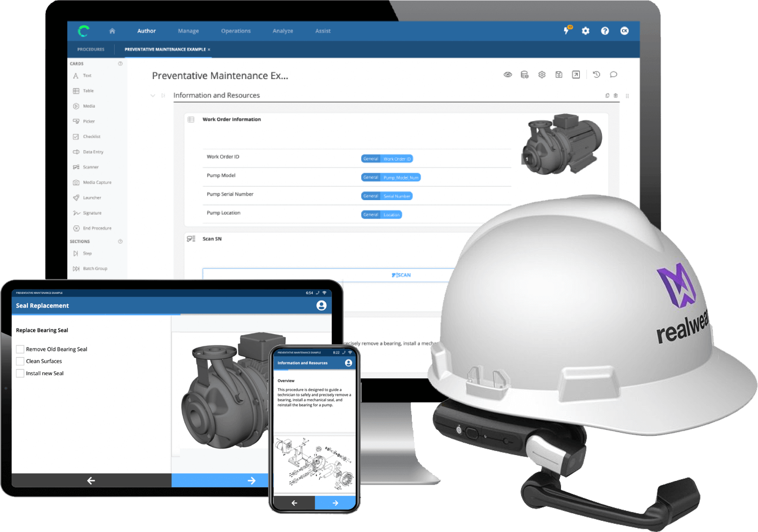Open the Analyze menu
This screenshot has height=532, width=758.
coord(283,31)
